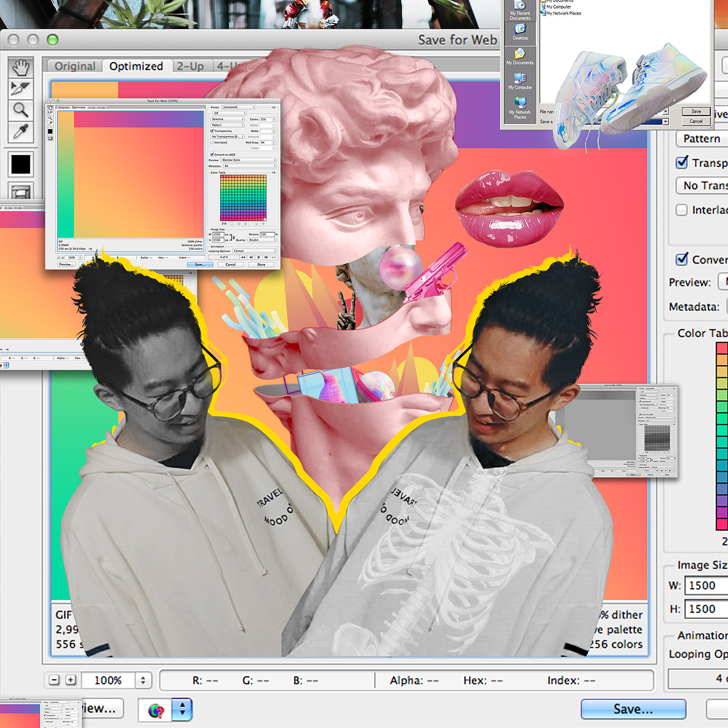The height and width of the screenshot is (728, 728).
Task: Toggle slices visibility icon in the small window
Action: [x=50, y=138]
